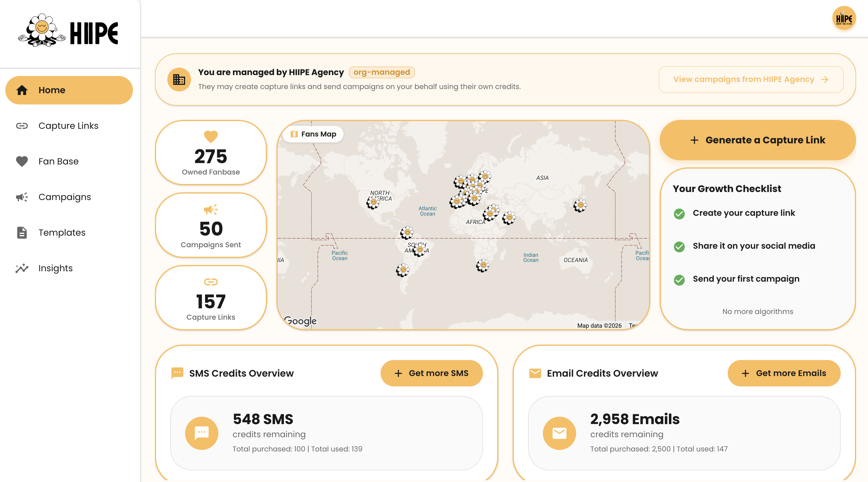Click the agency building icon
The width and height of the screenshot is (868, 482).
pyautogui.click(x=179, y=80)
